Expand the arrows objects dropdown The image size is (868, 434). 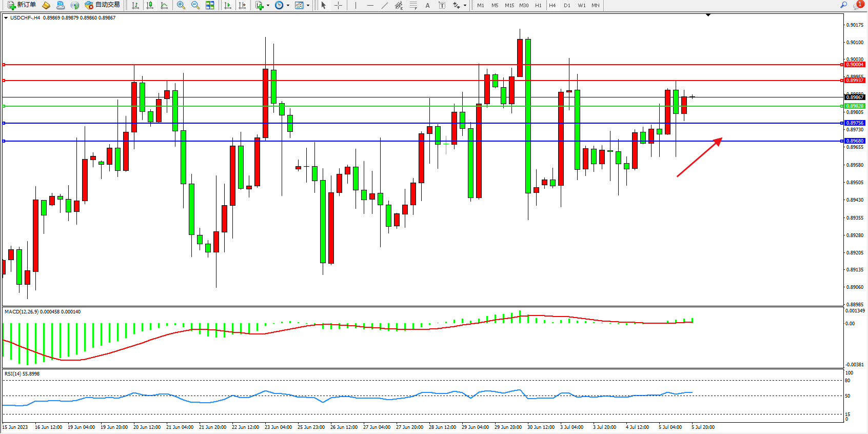point(465,5)
